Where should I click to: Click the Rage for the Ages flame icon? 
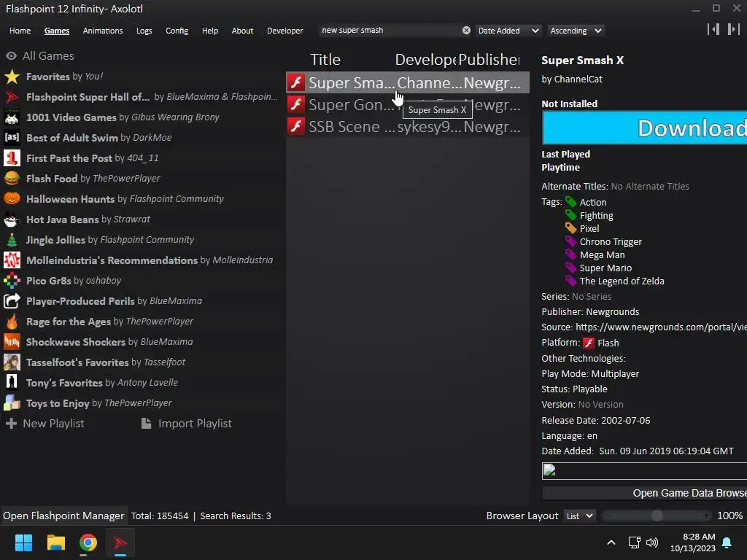click(x=12, y=322)
